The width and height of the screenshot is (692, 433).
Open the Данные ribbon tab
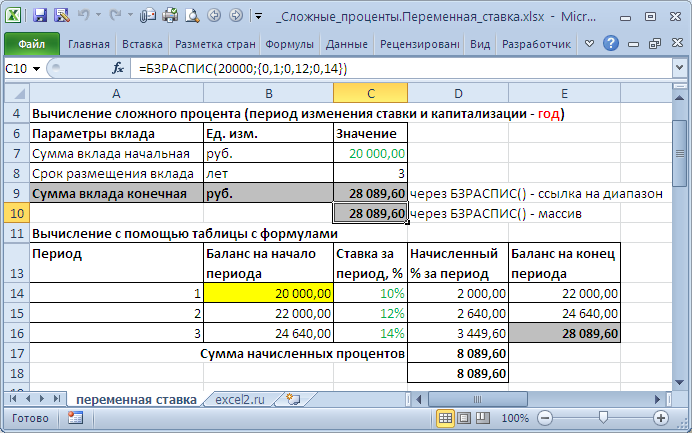click(346, 44)
